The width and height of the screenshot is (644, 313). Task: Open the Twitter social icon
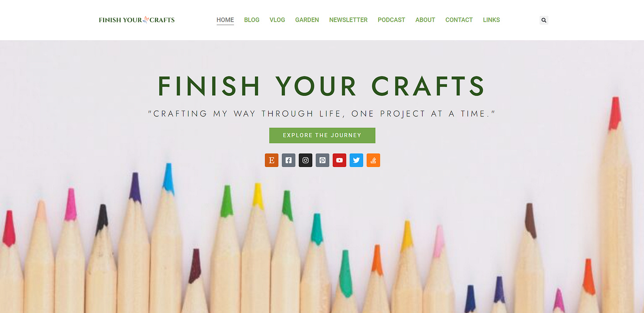point(356,160)
